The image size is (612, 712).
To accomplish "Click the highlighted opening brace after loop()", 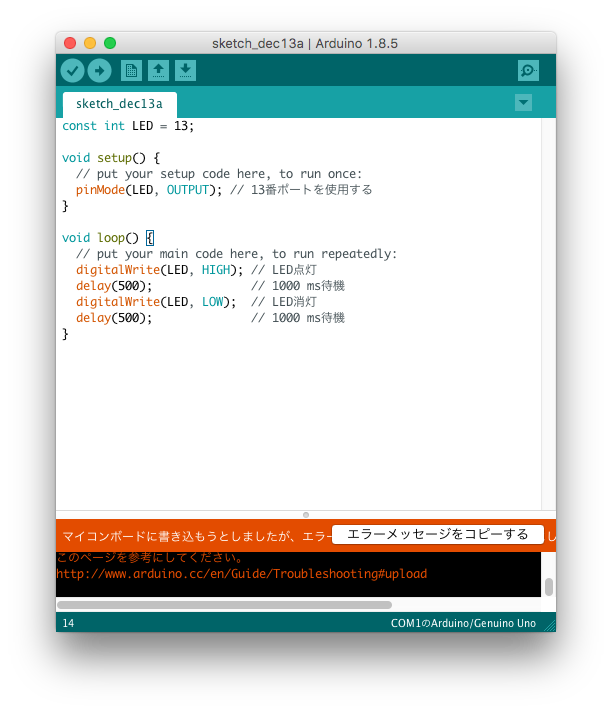I will (x=150, y=238).
